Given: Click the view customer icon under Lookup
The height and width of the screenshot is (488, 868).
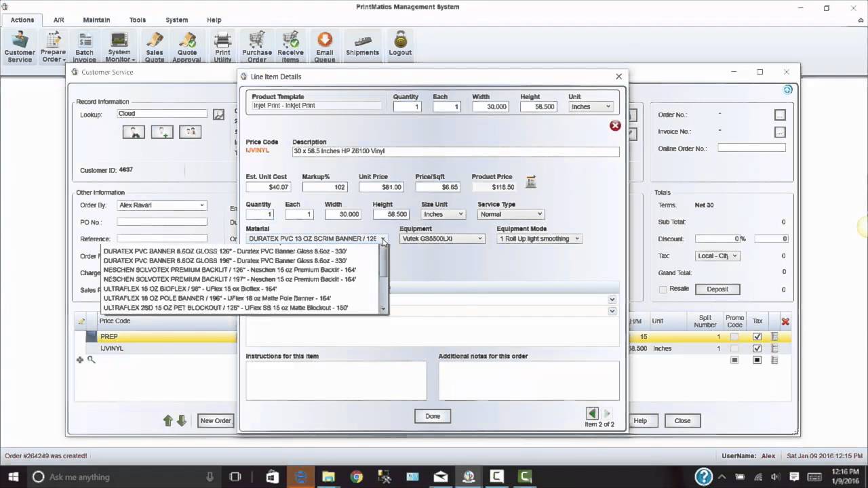Looking at the screenshot, I should [134, 132].
